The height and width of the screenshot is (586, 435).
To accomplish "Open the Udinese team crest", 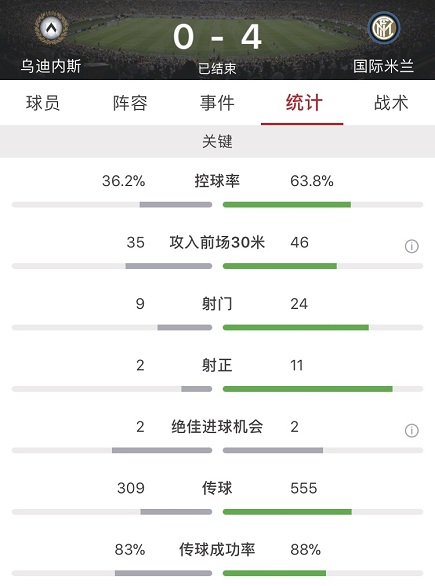I will click(52, 28).
